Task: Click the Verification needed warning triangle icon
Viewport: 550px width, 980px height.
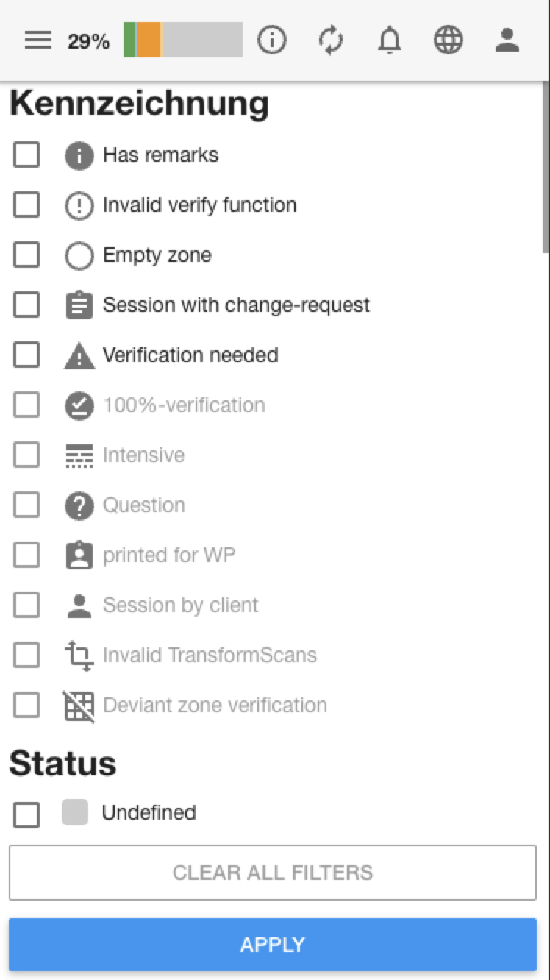Action: click(x=79, y=356)
